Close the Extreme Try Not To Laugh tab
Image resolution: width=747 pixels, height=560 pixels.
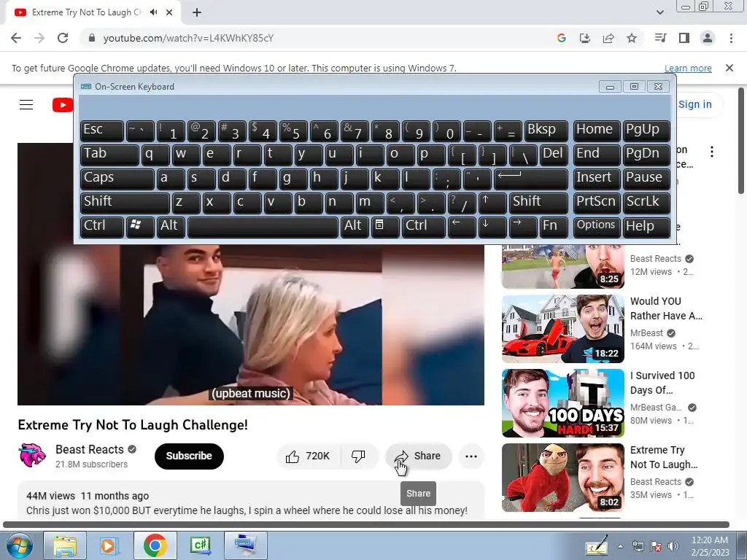169,12
